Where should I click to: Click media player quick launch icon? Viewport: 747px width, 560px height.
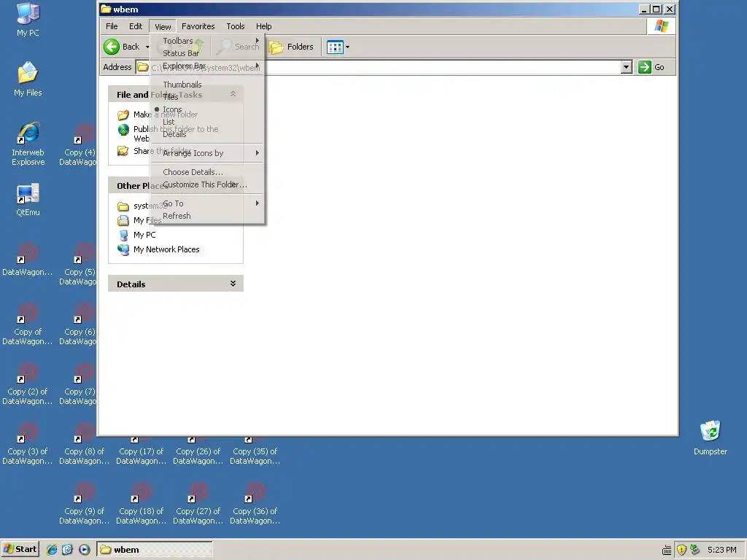84,550
